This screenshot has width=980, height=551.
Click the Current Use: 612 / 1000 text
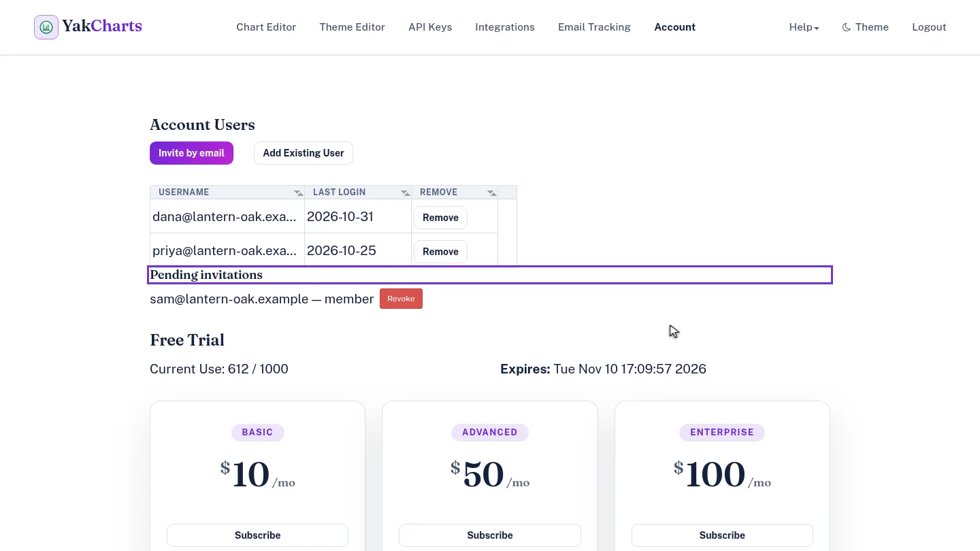[x=219, y=369]
